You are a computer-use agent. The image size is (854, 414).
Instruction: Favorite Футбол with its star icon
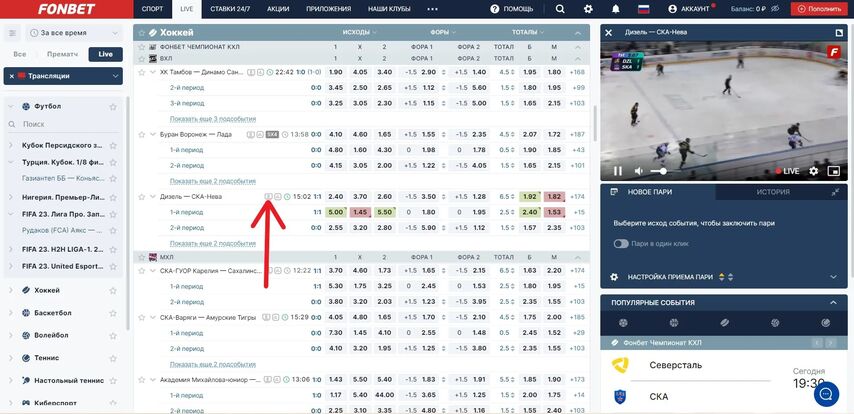point(113,107)
